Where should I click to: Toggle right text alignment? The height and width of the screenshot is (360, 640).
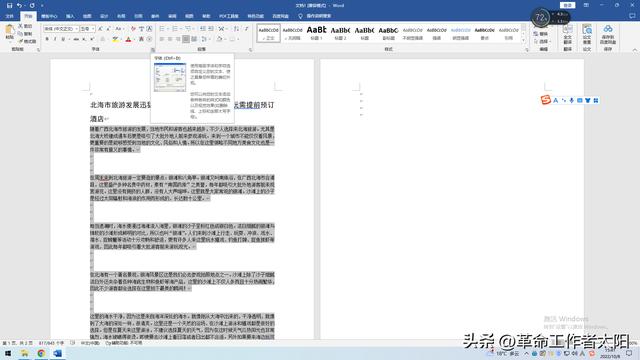[x=178, y=39]
